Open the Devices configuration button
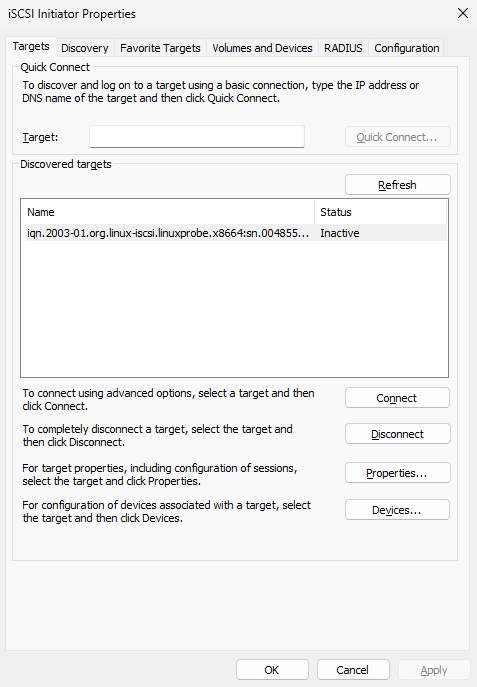The height and width of the screenshot is (687, 477). pos(397,510)
